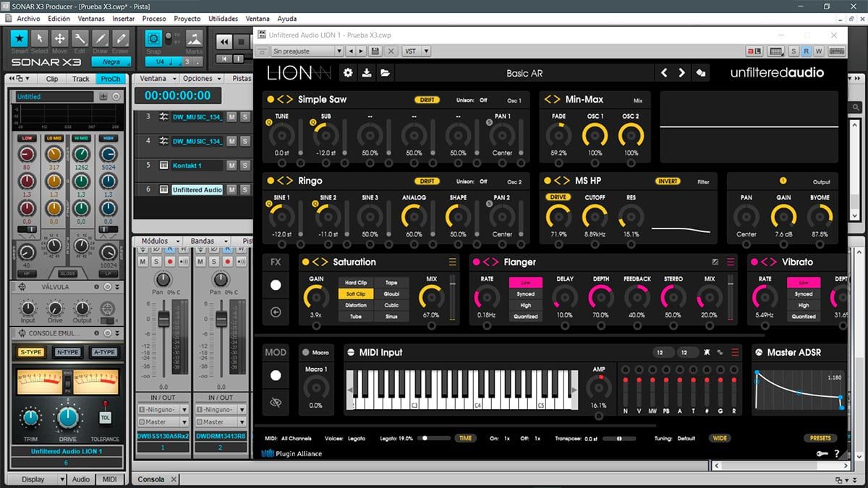868x488 pixels.
Task: Open the Insertar menu
Action: tap(124, 19)
